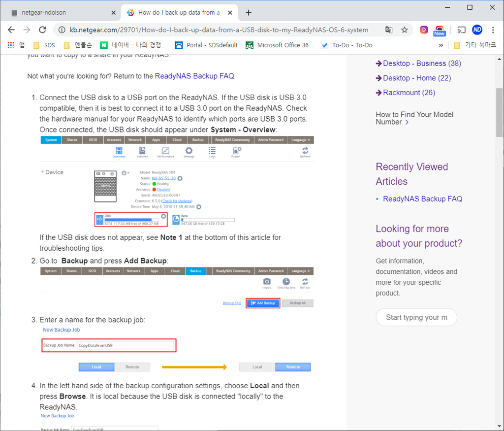
Task: Go back to the previous page
Action: click(x=11, y=30)
